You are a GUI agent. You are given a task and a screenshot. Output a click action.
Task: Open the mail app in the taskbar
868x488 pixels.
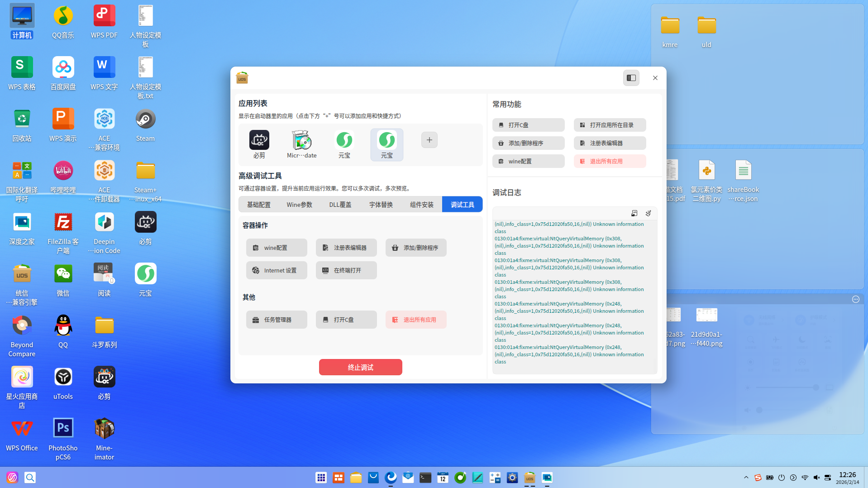[x=408, y=478]
